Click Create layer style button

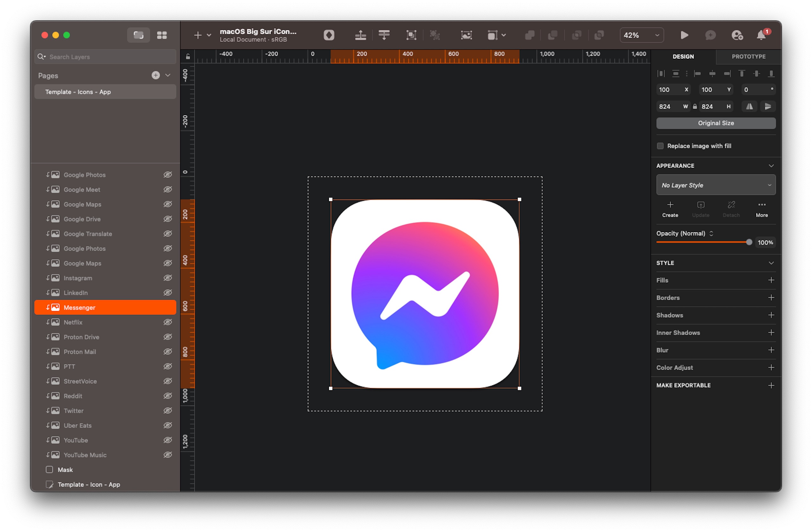[x=670, y=209]
